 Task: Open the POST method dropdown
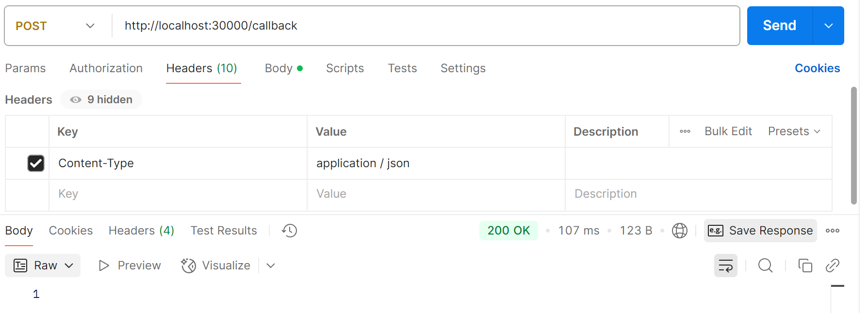coord(55,26)
